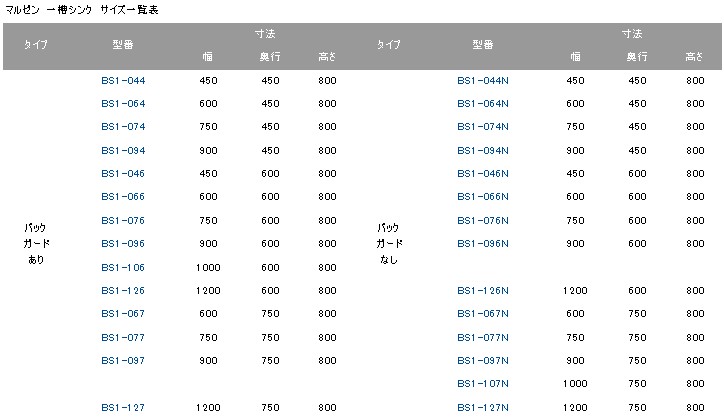Open the BS1-064 model link

pos(123,104)
